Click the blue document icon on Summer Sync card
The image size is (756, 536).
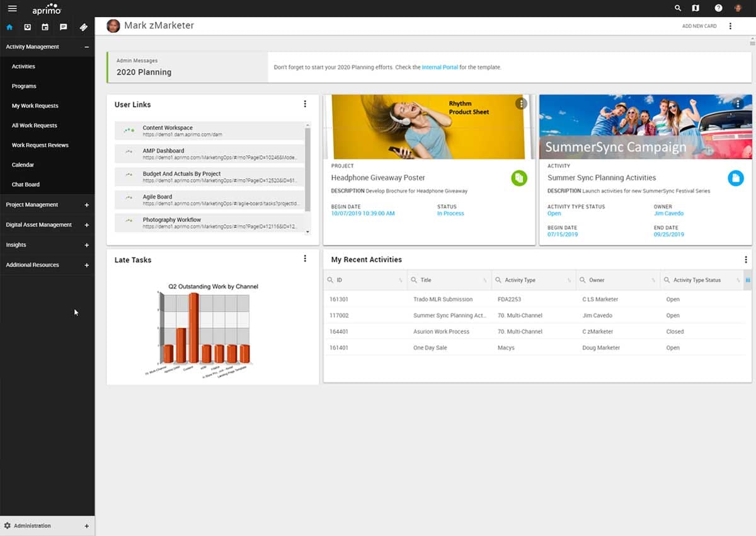pos(736,178)
